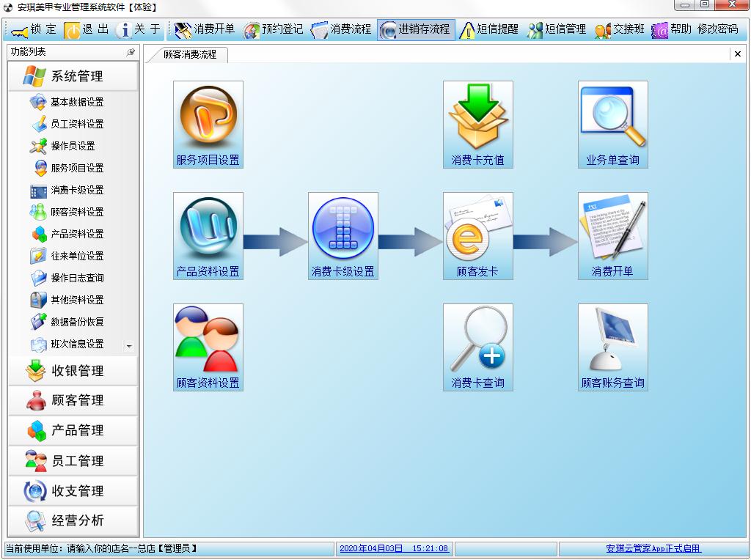Open 业务单查询 magnifier icon
Screen dimensions: 751x560
pyautogui.click(x=613, y=125)
